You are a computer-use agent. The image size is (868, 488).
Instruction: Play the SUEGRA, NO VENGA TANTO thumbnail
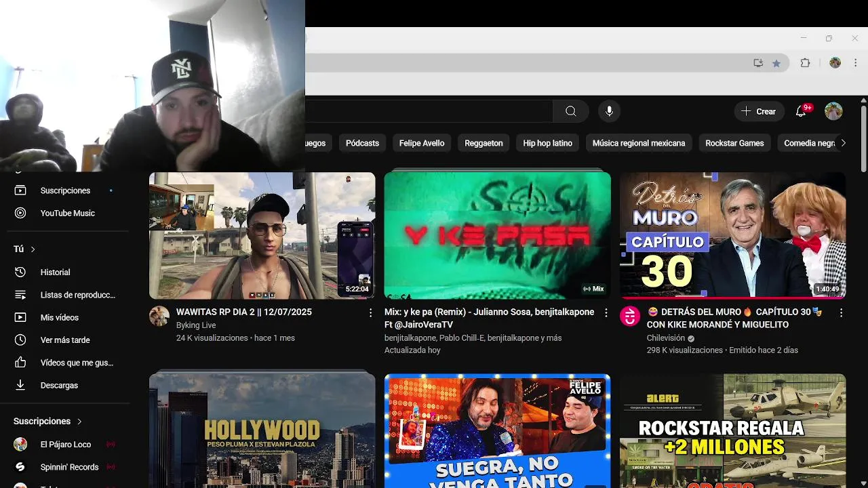[497, 430]
